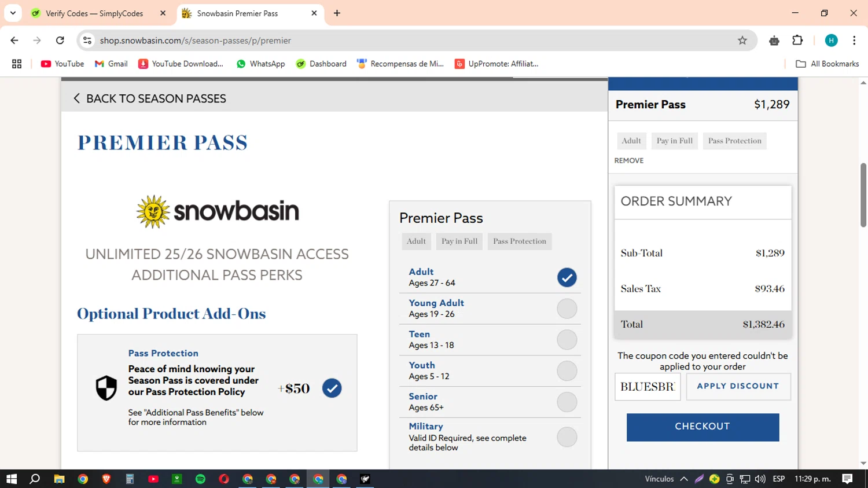Open a new browser tab

point(337,13)
